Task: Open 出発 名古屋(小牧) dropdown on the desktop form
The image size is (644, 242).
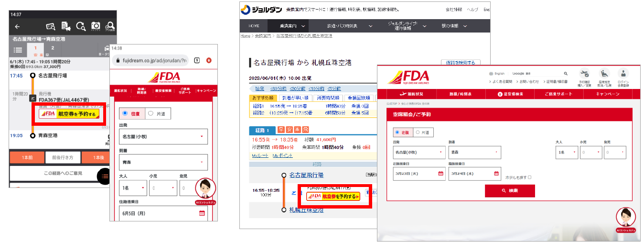Action: pyautogui.click(x=419, y=153)
